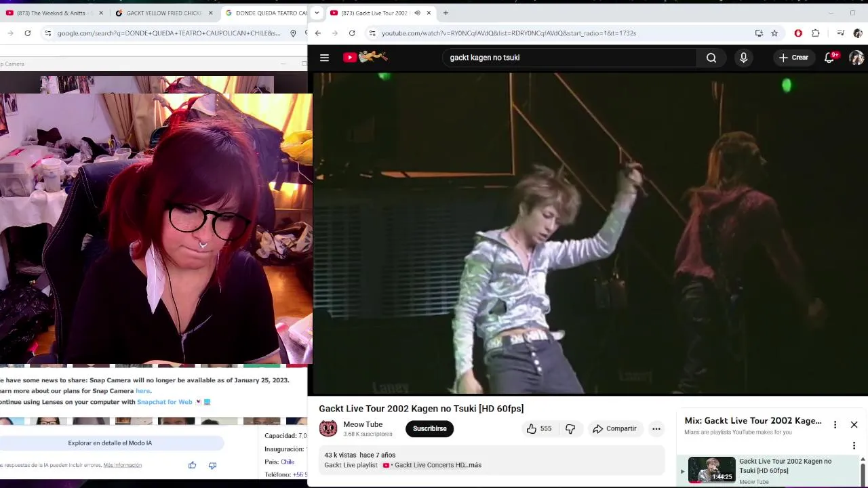The image size is (868, 488).
Task: Open Chrome extensions puzzle icon
Action: pyautogui.click(x=815, y=33)
